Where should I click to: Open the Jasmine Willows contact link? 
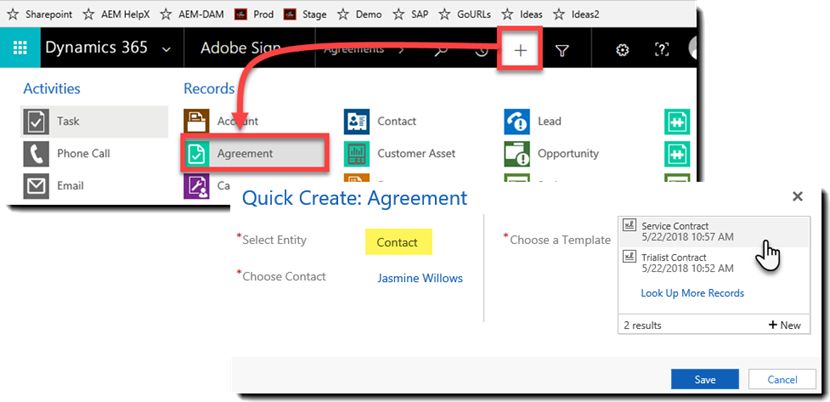[420, 278]
